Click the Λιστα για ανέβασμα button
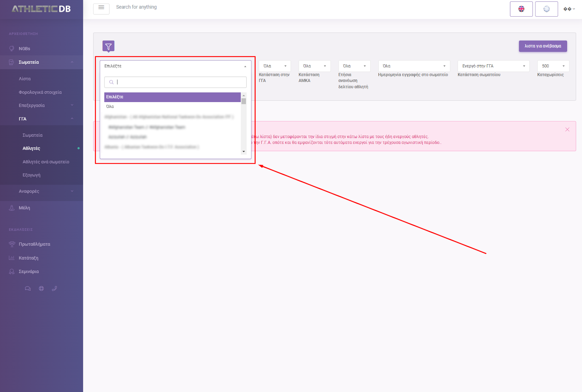 click(543, 46)
